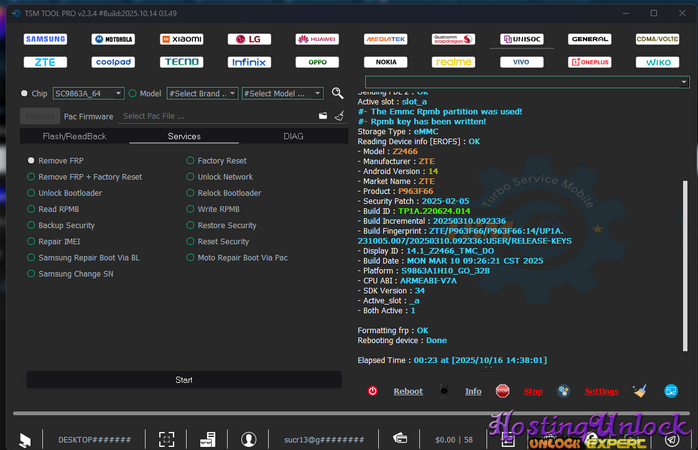Screen dimensions: 698x450
Task: Expand the Select Brand dropdown
Action: click(202, 93)
